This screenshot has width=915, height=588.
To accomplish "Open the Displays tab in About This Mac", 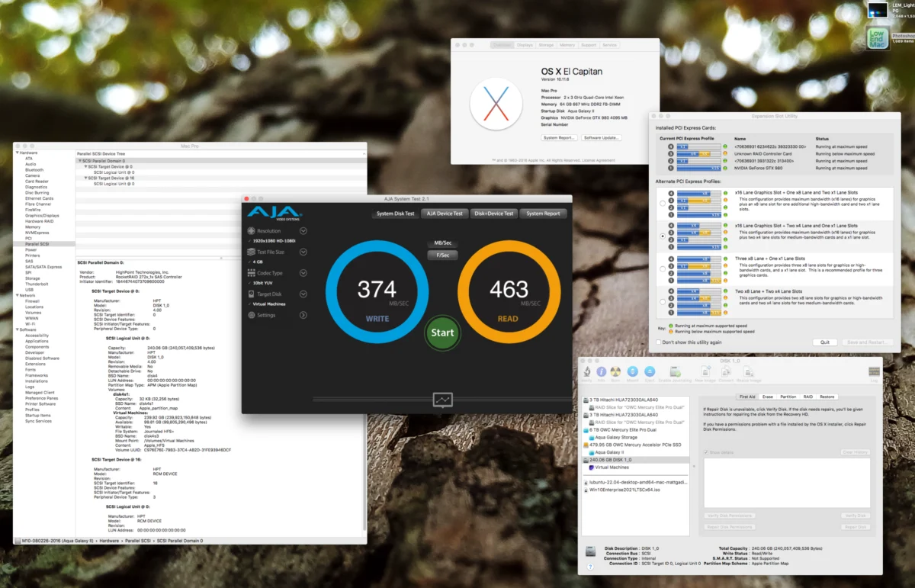I will pyautogui.click(x=525, y=45).
